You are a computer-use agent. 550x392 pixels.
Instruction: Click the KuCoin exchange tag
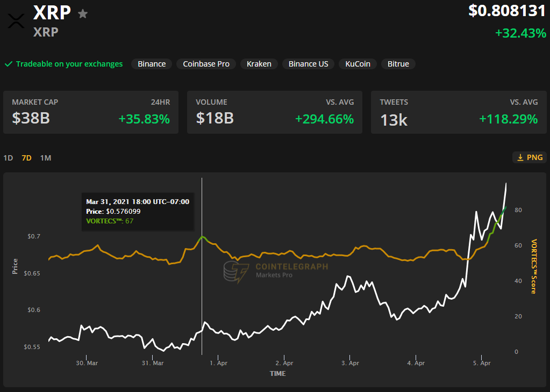[357, 63]
